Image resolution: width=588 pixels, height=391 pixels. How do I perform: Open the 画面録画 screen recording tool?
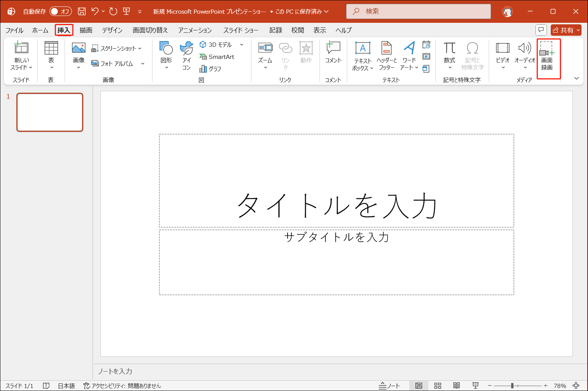pos(548,57)
